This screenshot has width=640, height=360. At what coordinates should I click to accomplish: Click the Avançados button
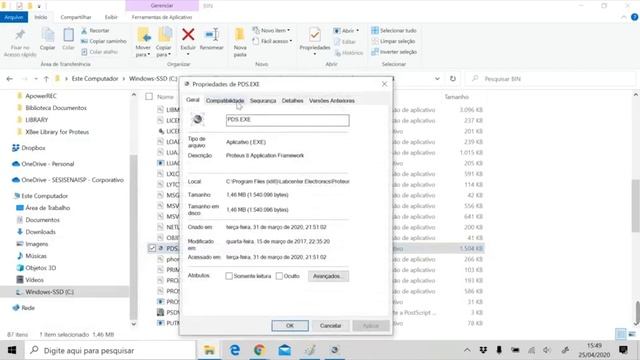(328, 276)
